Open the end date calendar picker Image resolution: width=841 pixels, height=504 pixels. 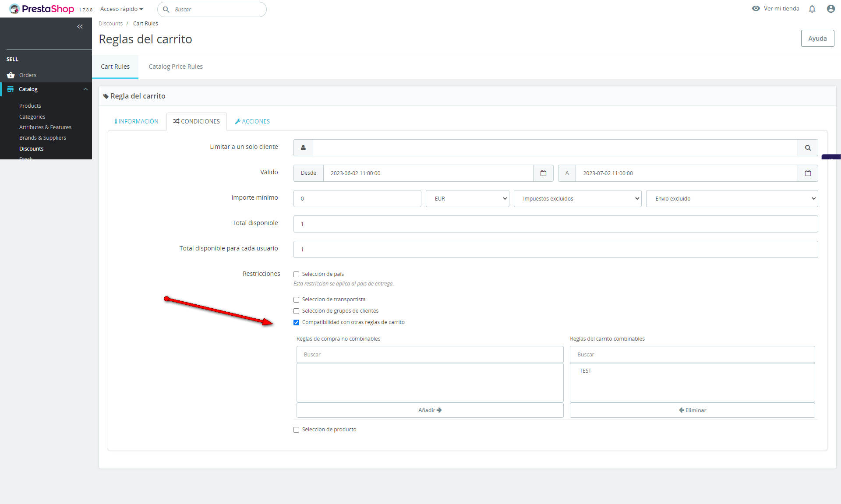808,173
